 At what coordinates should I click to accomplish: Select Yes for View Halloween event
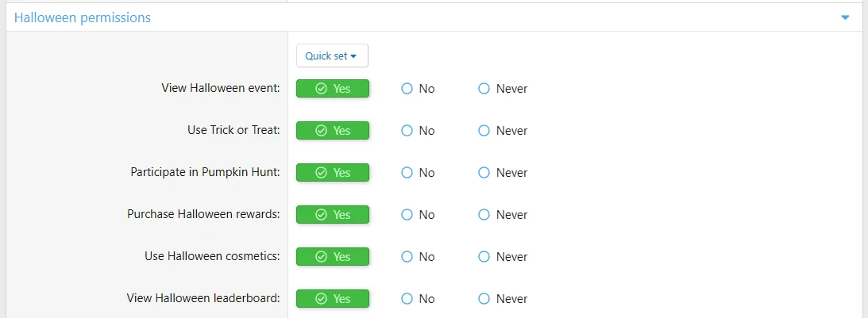(x=332, y=89)
